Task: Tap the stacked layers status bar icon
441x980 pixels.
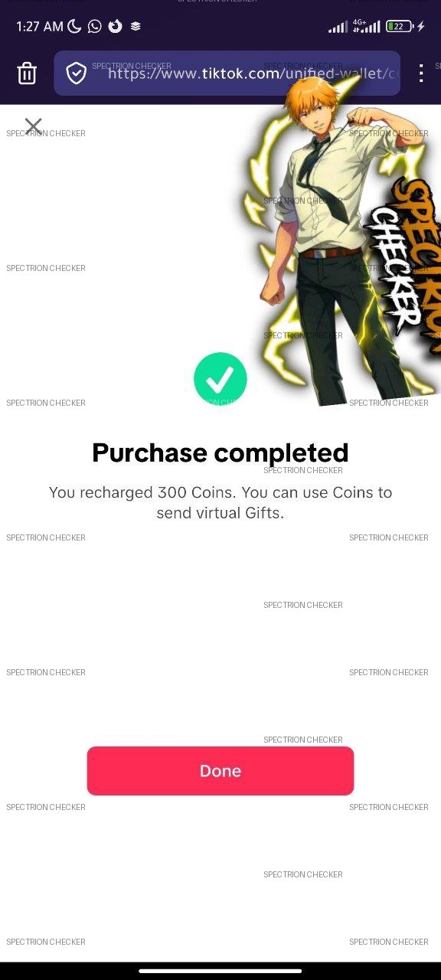Action: [136, 26]
